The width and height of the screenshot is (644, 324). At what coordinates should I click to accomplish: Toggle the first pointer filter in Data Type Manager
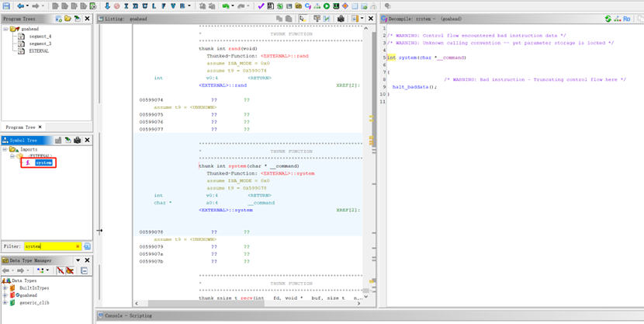pyautogui.click(x=60, y=270)
